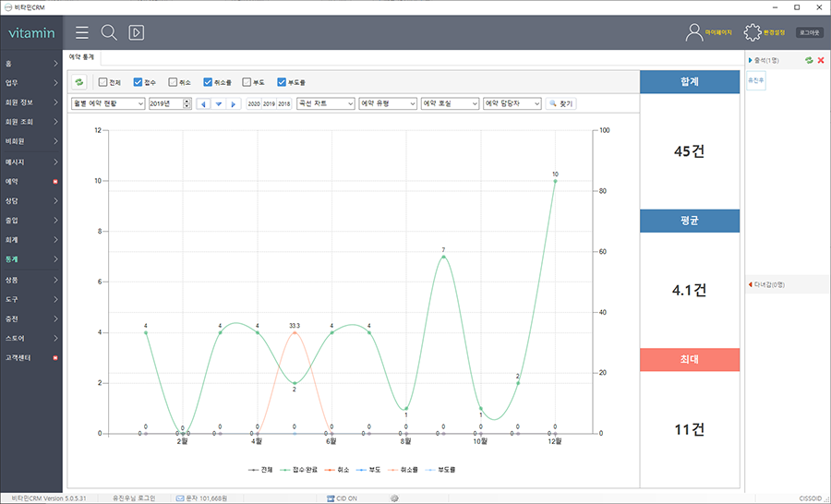Toggle 부도율 series in chart legend

(x=440, y=470)
